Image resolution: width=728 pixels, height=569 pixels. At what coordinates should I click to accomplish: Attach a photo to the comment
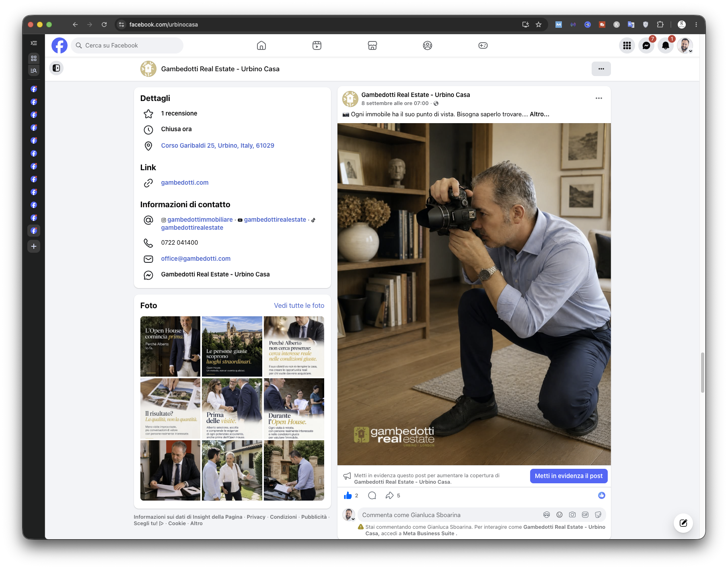coord(572,515)
